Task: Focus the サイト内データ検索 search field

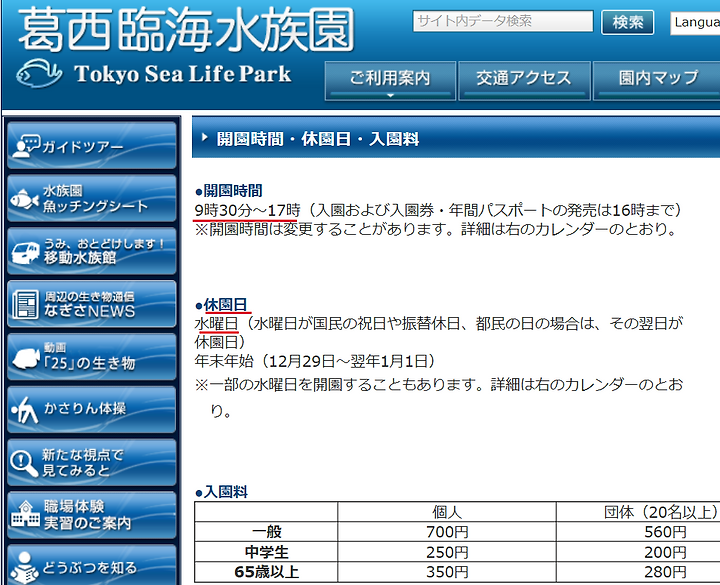Action: 503,21
